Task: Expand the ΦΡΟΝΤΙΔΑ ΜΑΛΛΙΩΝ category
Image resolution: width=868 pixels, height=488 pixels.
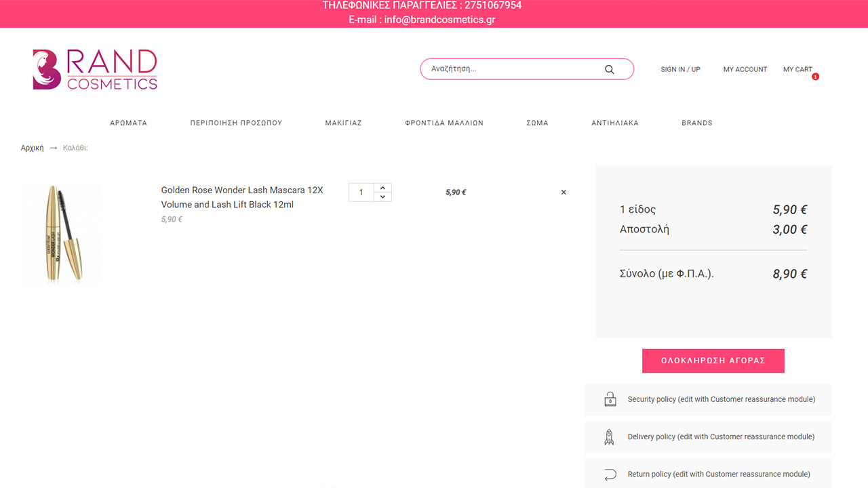Action: (x=444, y=123)
